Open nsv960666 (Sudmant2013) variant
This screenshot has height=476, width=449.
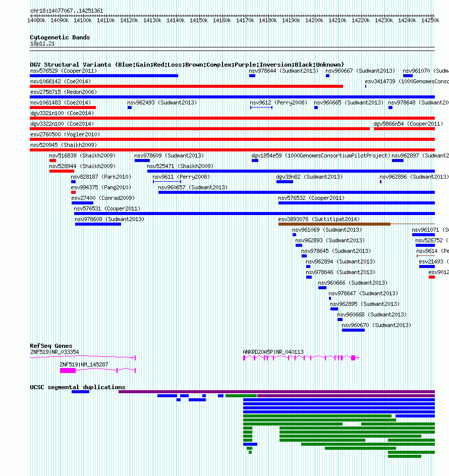pyautogui.click(x=353, y=283)
